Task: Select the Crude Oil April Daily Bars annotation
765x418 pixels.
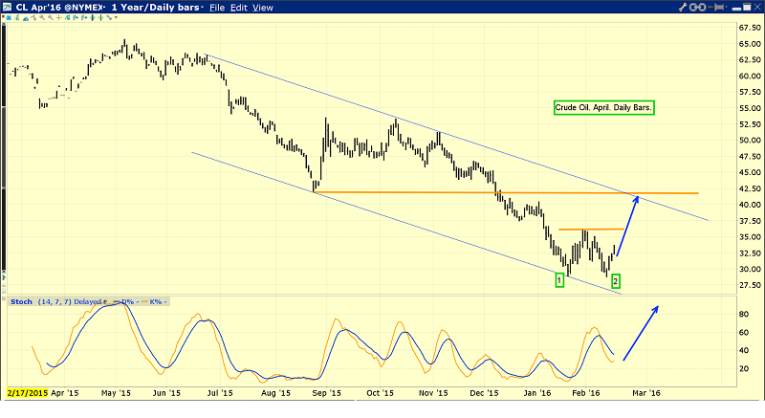Action: [604, 107]
